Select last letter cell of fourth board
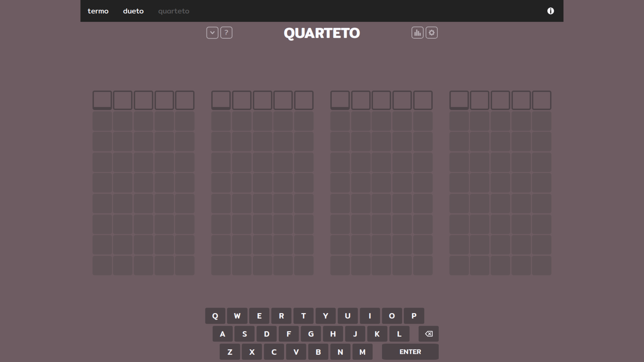 [x=542, y=100]
